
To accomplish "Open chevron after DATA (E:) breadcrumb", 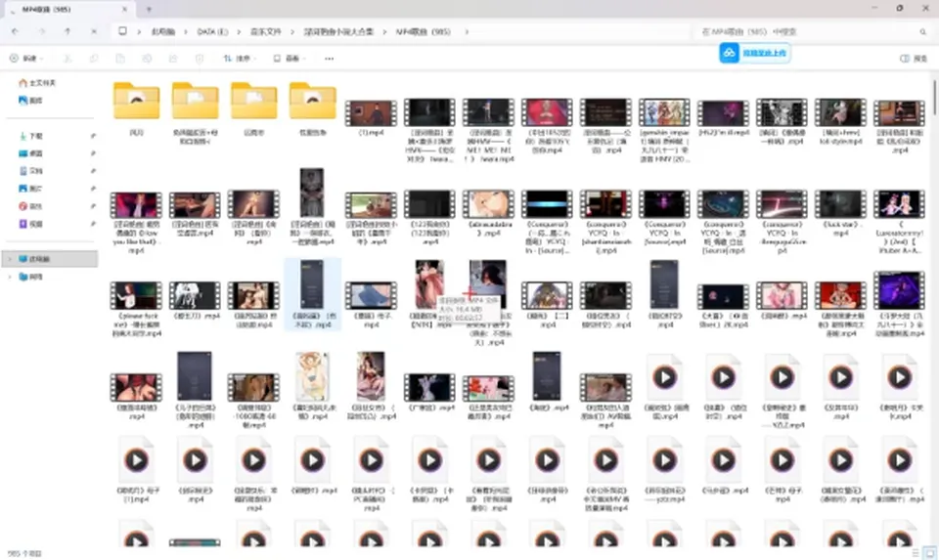I will (x=239, y=31).
